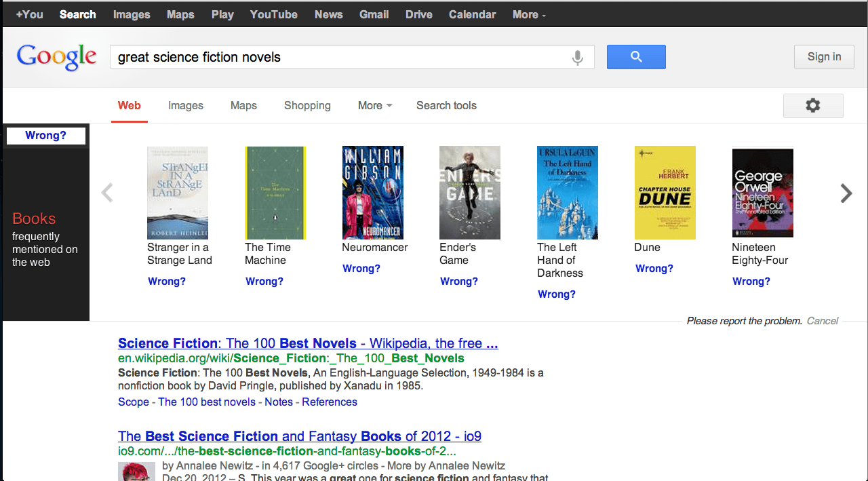
Task: Open Calendar from the top bar
Action: pos(473,14)
